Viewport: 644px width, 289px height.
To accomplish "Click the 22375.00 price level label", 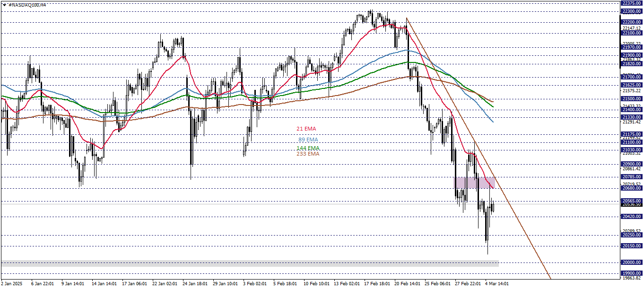I will pos(632,4).
